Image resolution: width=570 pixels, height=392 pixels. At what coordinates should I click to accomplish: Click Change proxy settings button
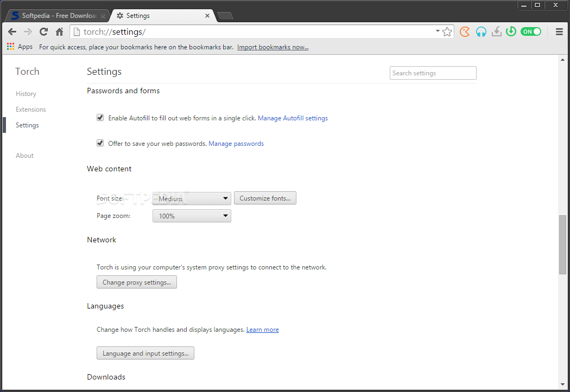click(x=137, y=282)
